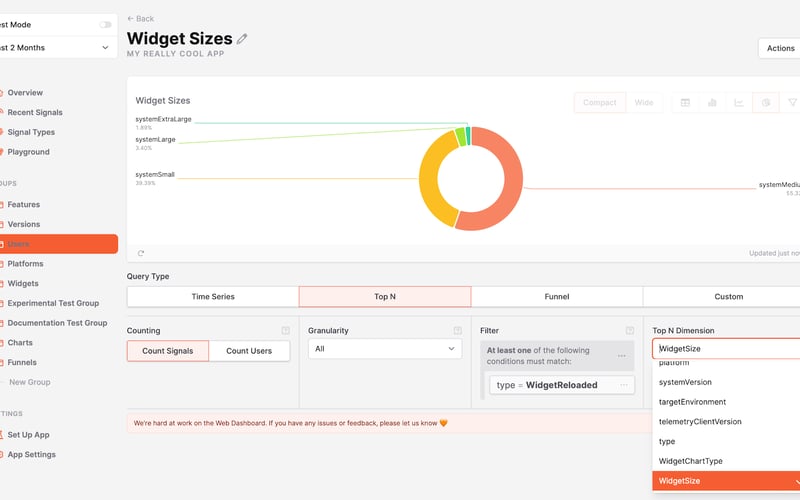Switch chart to table view icon

click(x=685, y=103)
